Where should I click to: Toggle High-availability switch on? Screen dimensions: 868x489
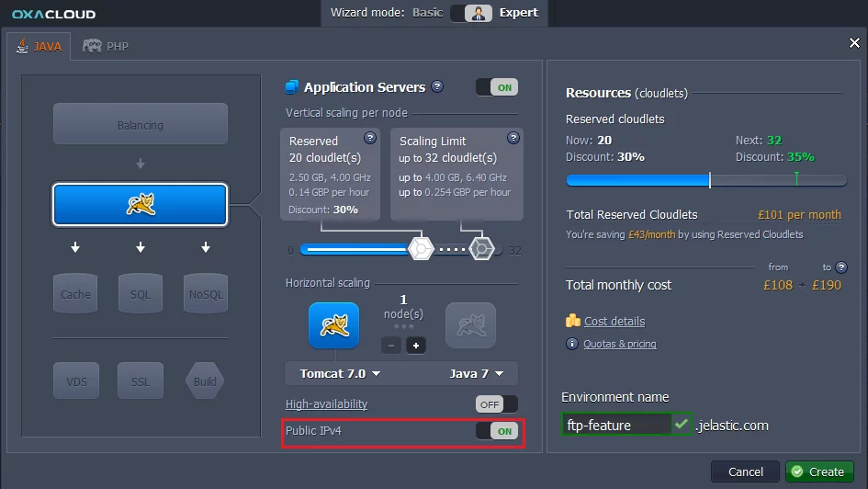point(497,404)
